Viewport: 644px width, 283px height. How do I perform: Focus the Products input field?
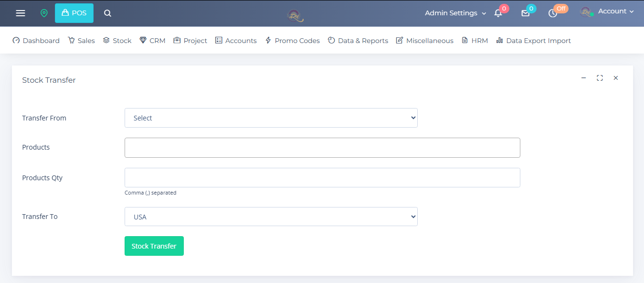(322, 148)
